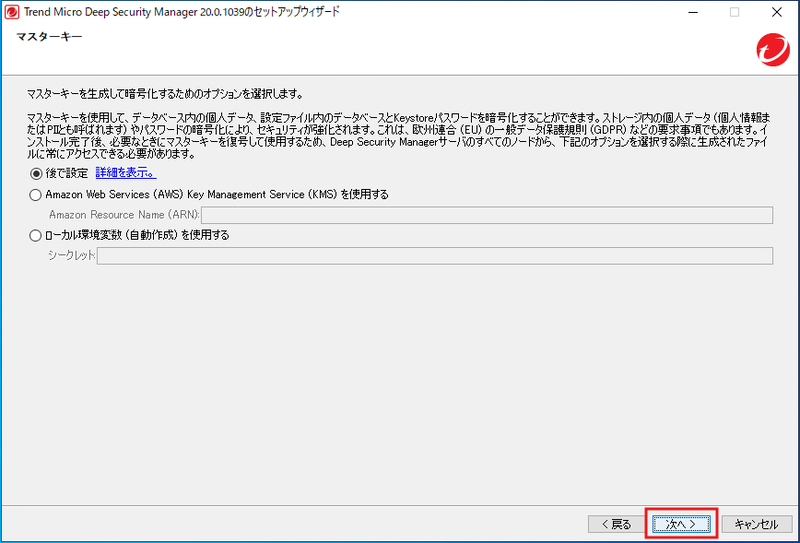Screen dimensions: 800x543
Task: Close the setup wizard window
Action: [777, 12]
